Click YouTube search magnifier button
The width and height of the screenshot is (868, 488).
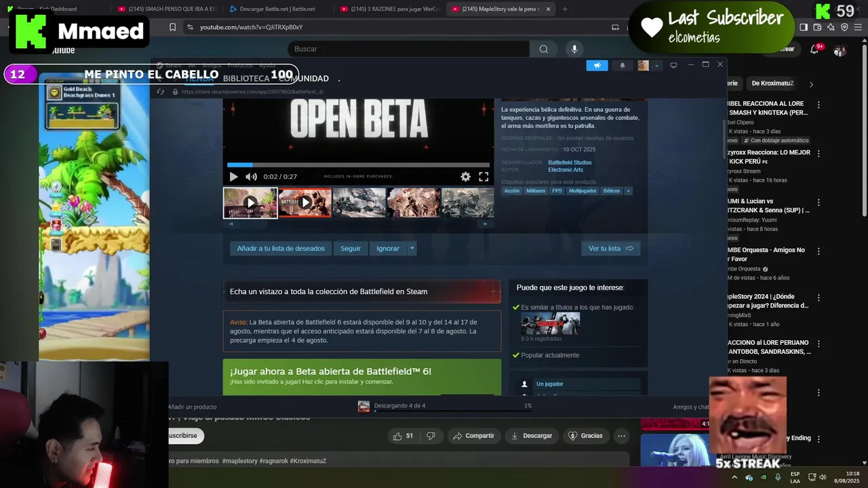coord(543,49)
